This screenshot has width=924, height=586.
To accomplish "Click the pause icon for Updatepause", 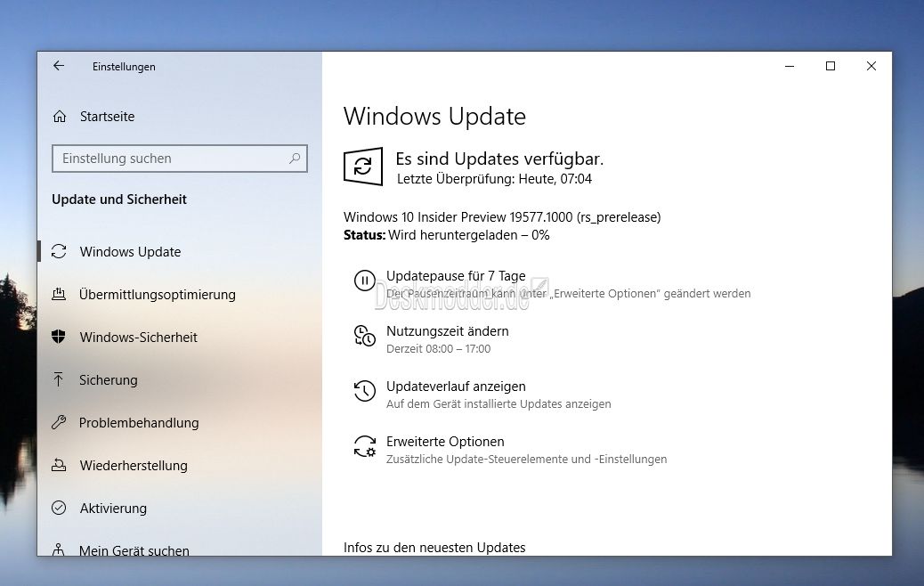I will (x=365, y=281).
